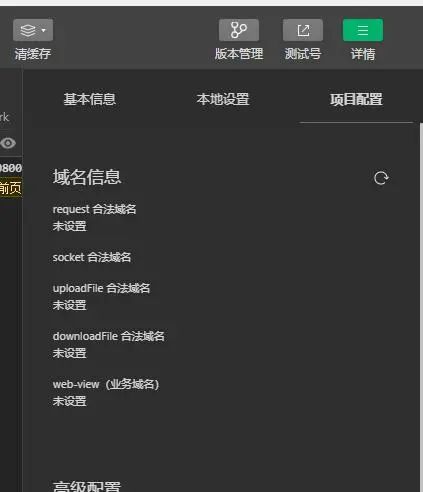Toggle the eye preview icon
Image resolution: width=423 pixels, height=492 pixels.
(x=8, y=143)
